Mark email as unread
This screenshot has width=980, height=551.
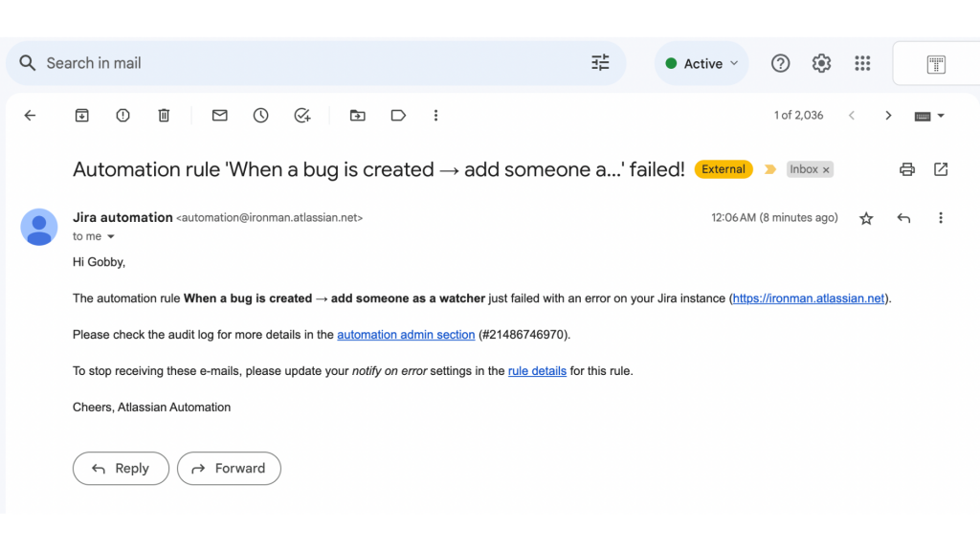coord(220,116)
